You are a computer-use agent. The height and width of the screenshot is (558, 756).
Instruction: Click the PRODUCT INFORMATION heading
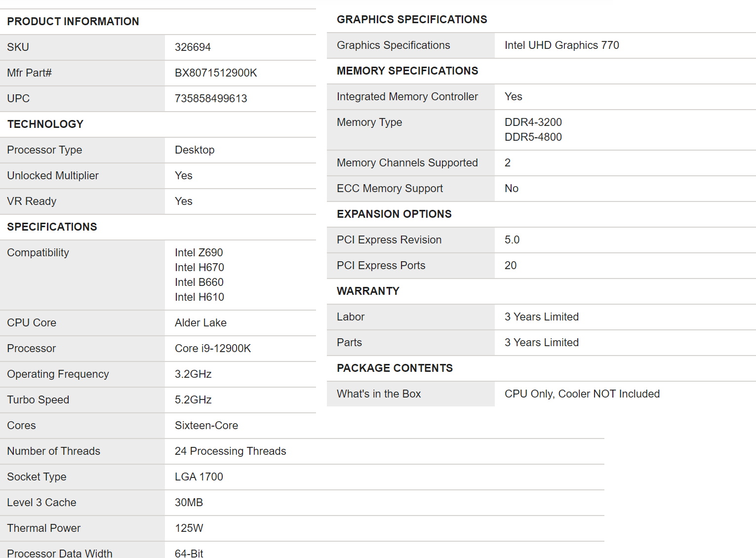pos(73,22)
